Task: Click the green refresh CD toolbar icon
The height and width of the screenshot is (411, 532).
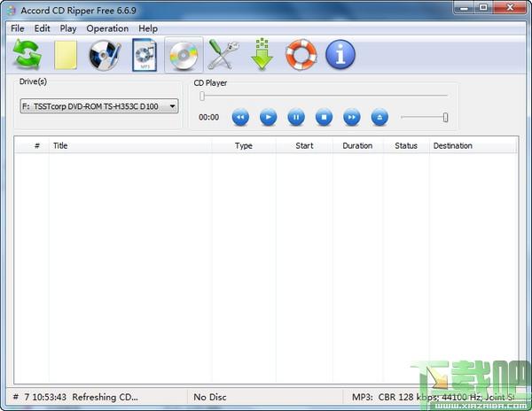Action: 28,56
